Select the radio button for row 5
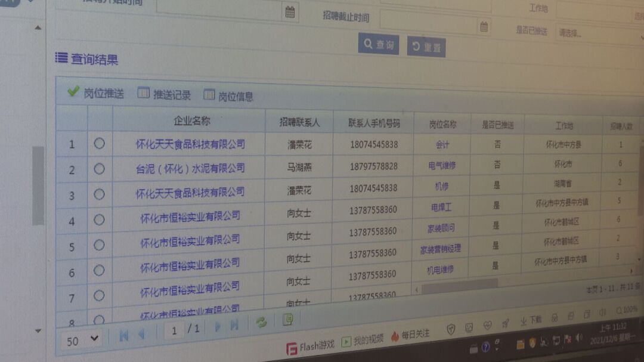Image resolution: width=644 pixels, height=362 pixels. tap(99, 245)
